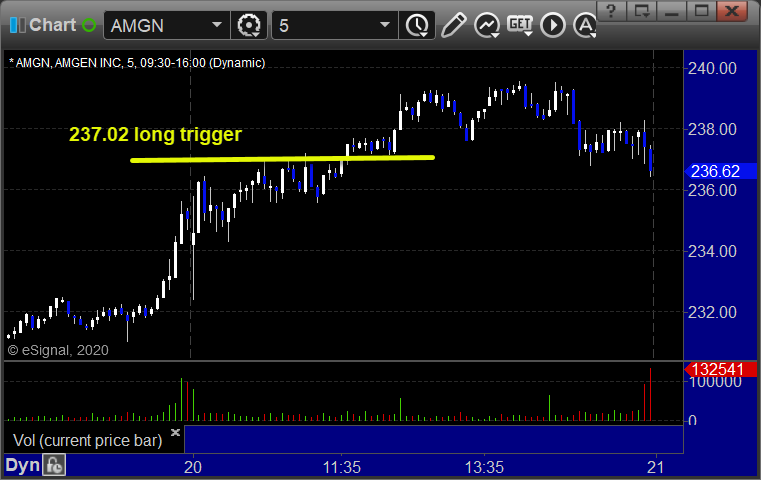Click the 238.00 price axis label

(x=712, y=130)
